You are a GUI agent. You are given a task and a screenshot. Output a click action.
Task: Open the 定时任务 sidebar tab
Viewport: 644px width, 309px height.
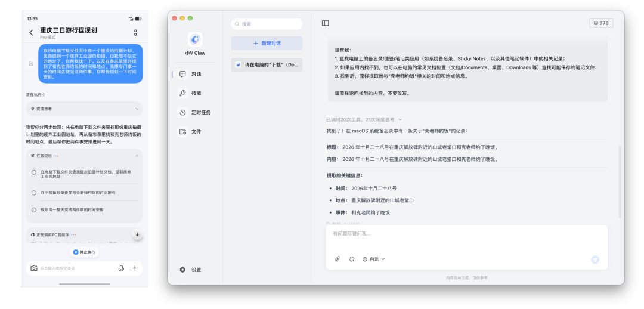[x=195, y=113]
